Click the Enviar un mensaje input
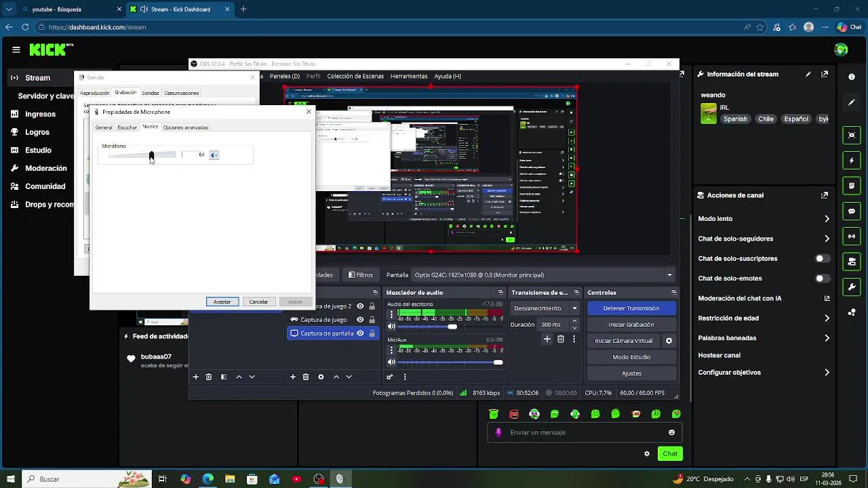 (x=585, y=432)
